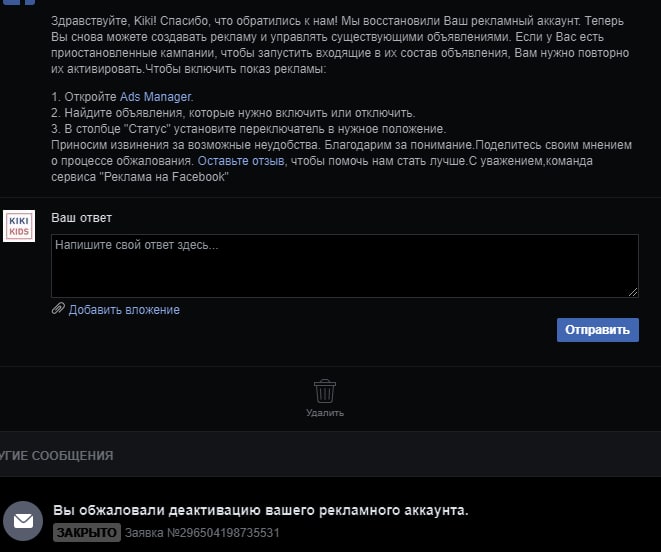Click the 'ДРУГИЕ СООБЩЕНИЯ' section header
The width and height of the screenshot is (661, 552).
point(56,455)
